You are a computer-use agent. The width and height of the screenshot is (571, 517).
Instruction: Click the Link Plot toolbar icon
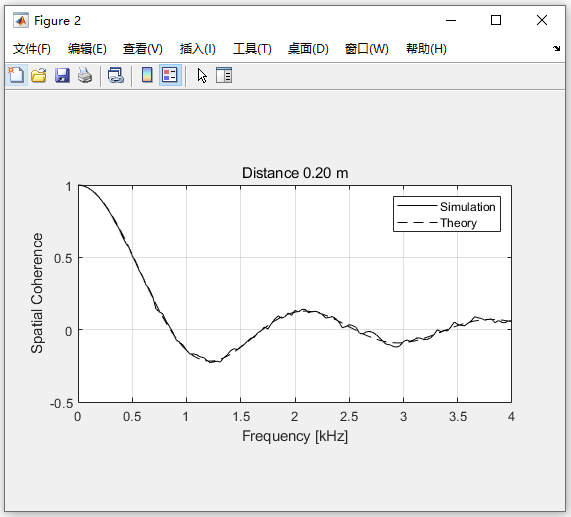[116, 75]
